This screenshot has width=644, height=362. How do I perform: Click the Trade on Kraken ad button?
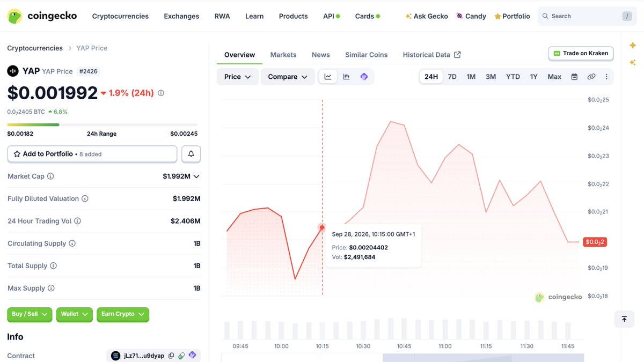[581, 54]
